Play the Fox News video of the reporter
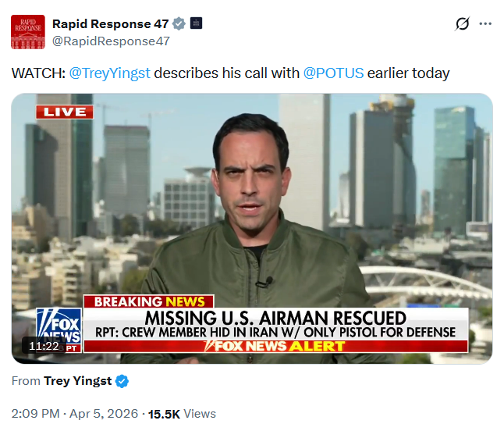Viewport: 504px width, 431px height. [252, 228]
